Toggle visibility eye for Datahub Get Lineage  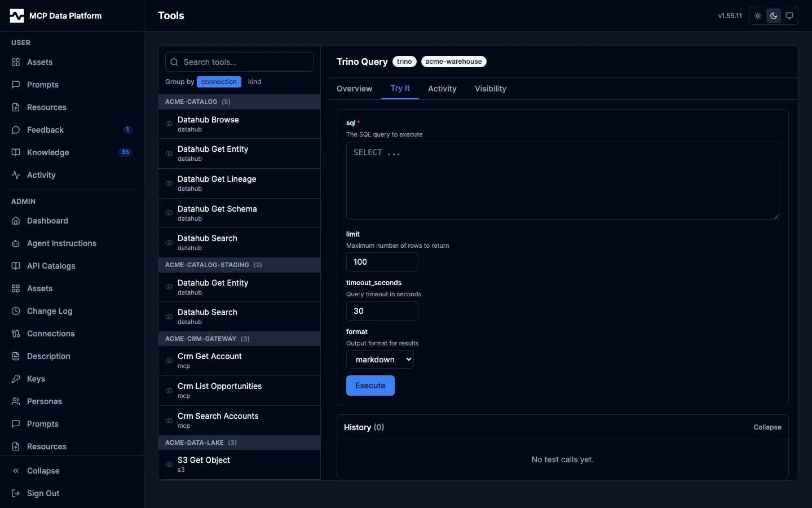[x=169, y=183]
